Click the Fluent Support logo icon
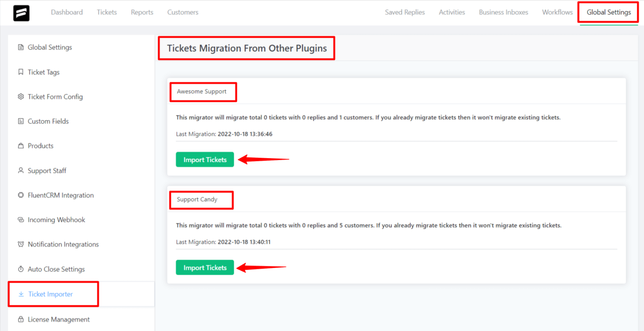 point(21,13)
